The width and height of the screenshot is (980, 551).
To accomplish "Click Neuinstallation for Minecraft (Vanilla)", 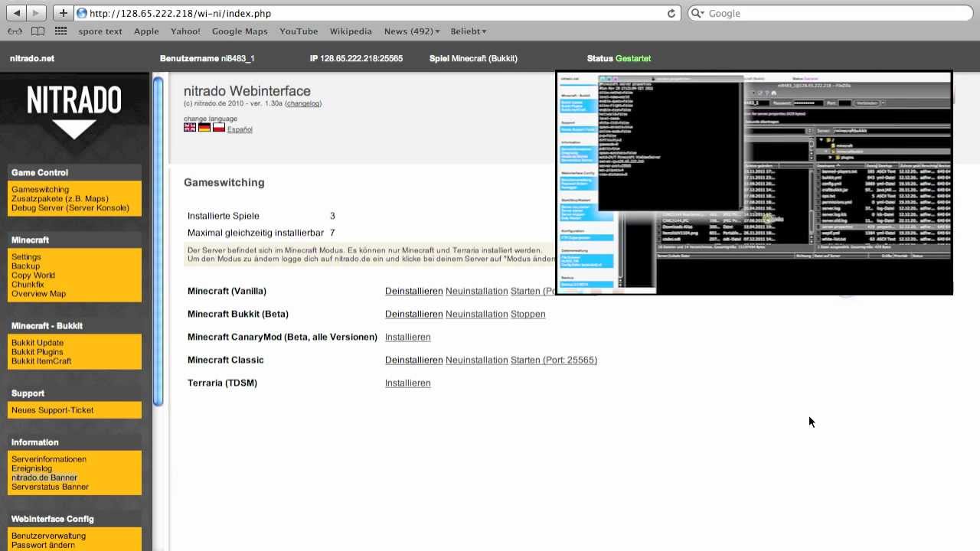I will coord(476,291).
